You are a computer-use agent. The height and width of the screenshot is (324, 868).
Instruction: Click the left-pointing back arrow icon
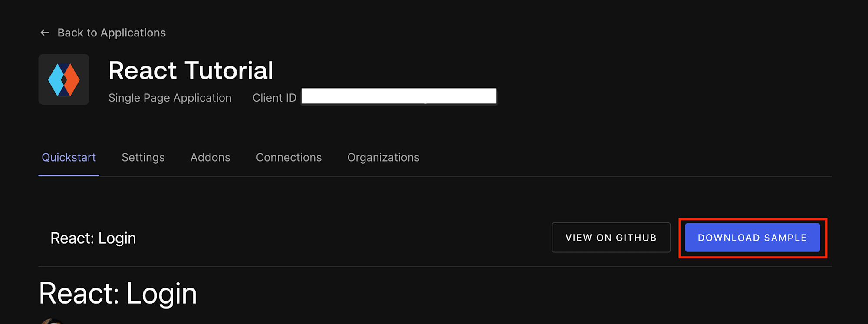[x=45, y=33]
